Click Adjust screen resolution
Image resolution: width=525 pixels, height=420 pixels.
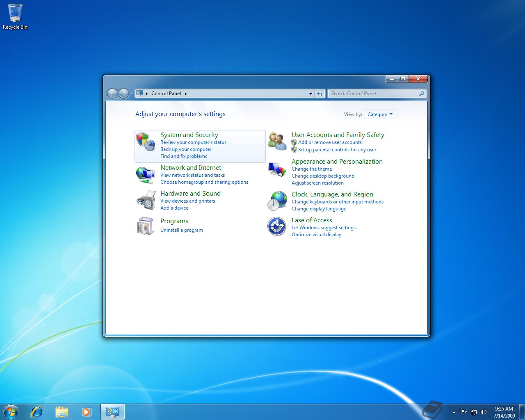click(x=317, y=183)
